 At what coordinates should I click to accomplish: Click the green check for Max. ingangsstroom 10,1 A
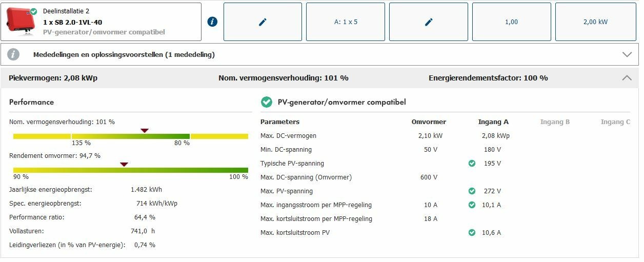click(472, 205)
